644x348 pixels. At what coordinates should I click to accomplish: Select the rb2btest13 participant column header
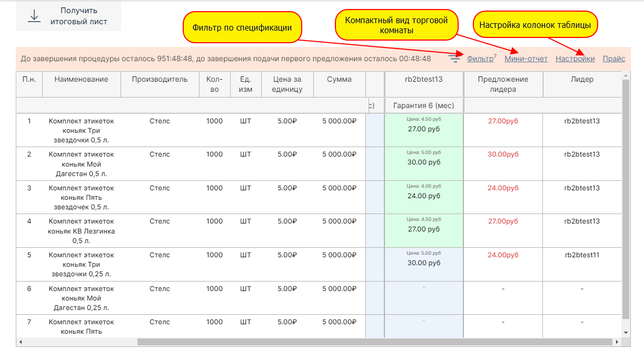click(424, 80)
